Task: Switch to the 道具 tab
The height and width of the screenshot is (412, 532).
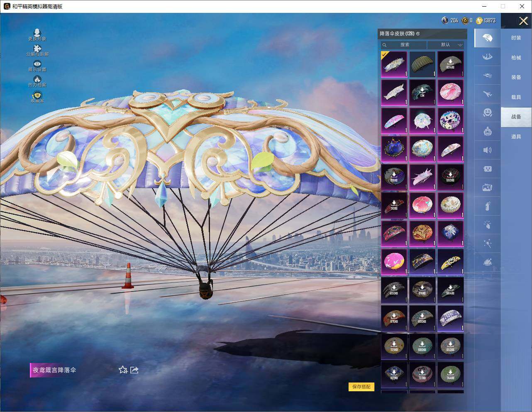Action: 516,137
